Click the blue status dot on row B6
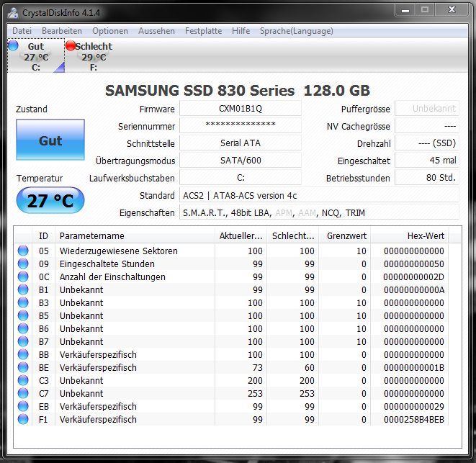This screenshot has height=463, width=476. [23, 328]
